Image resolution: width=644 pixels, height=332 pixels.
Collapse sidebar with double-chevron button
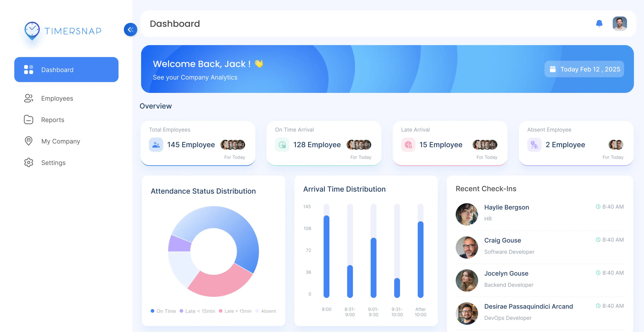click(x=130, y=30)
